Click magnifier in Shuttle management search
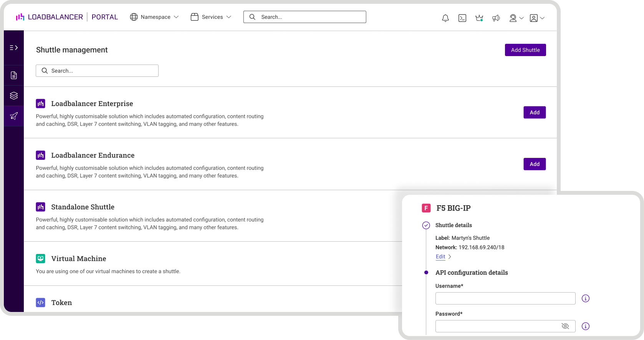 pos(45,71)
